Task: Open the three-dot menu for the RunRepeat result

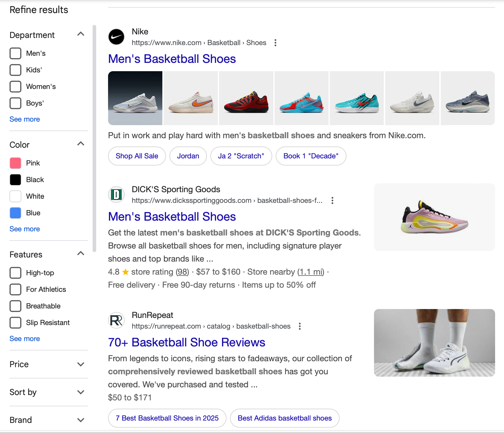Action: point(300,326)
